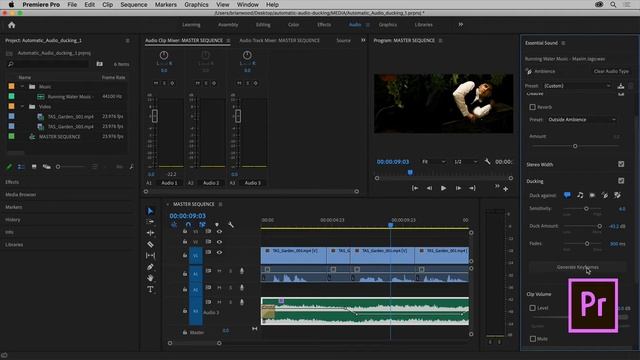The height and width of the screenshot is (360, 640).
Task: Show hidden mixer panel tabs overflow
Action: (363, 40)
